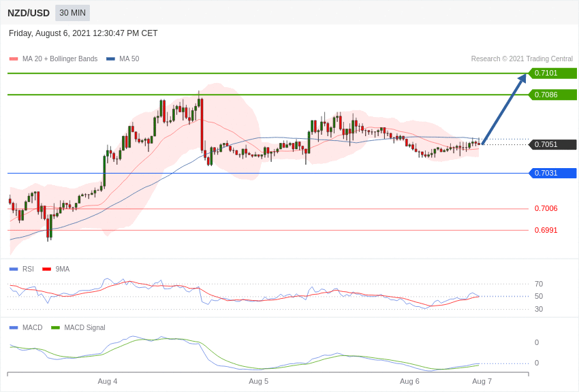Click the MA 50 blue legend swatch

(110, 59)
